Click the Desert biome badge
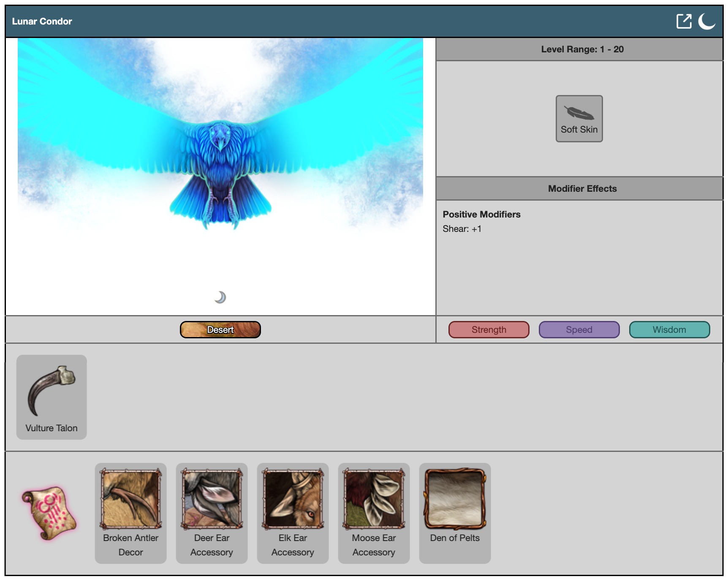Image resolution: width=728 pixels, height=582 pixels. [220, 329]
